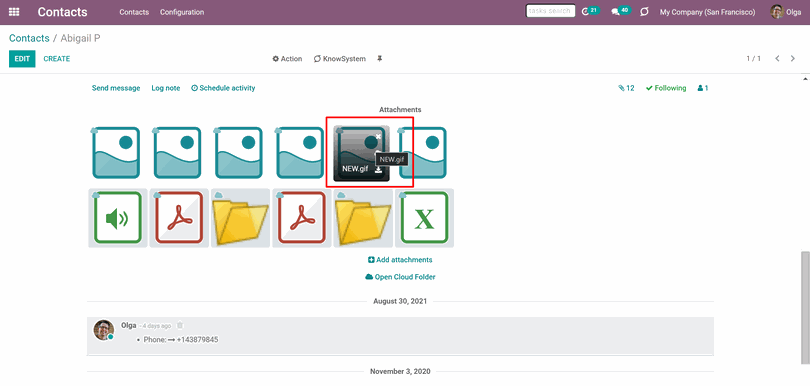The image size is (810, 386).
Task: Open the Excel spreadsheet attachment
Action: (425, 218)
